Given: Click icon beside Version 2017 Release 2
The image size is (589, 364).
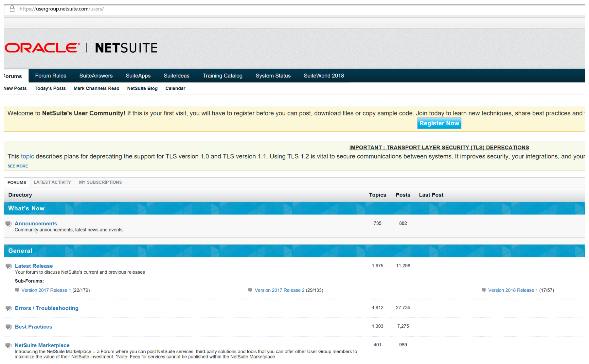Looking at the screenshot, I should click(x=250, y=290).
